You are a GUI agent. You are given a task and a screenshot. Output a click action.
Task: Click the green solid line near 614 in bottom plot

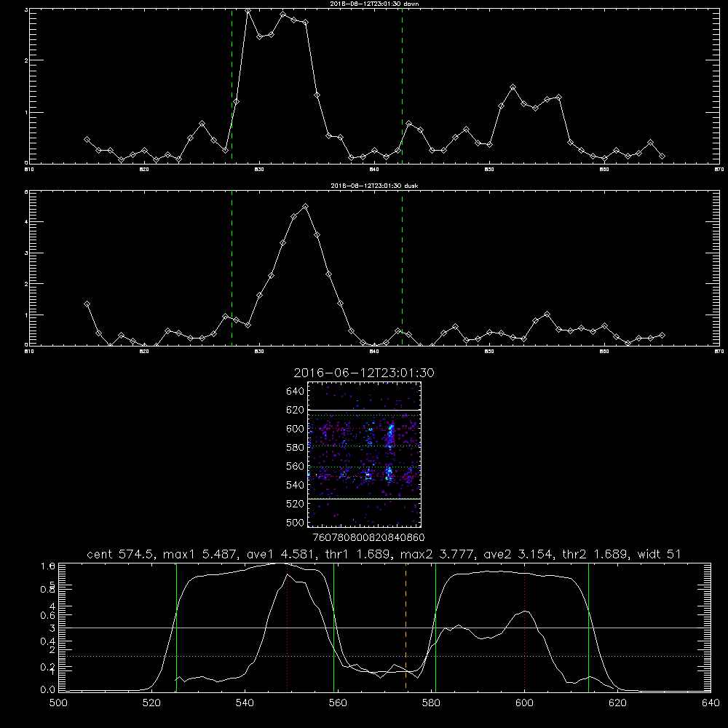pyautogui.click(x=588, y=628)
